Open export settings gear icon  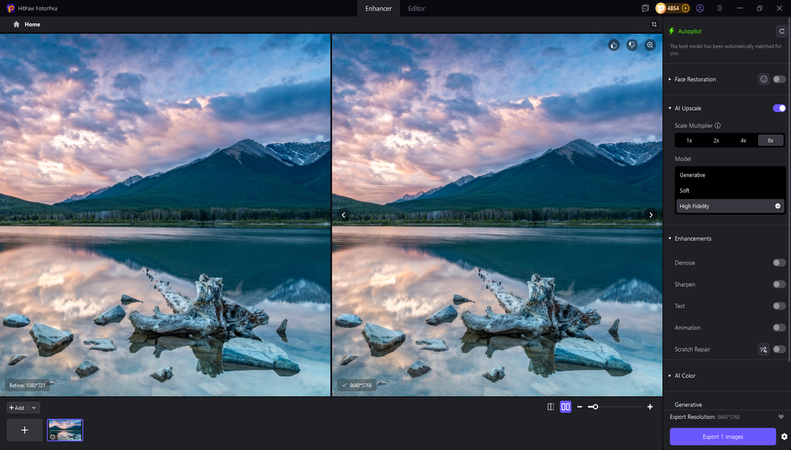[784, 436]
